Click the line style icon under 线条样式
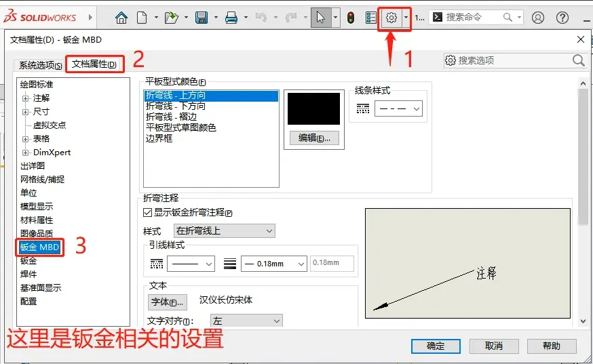The height and width of the screenshot is (364, 593). tap(363, 109)
